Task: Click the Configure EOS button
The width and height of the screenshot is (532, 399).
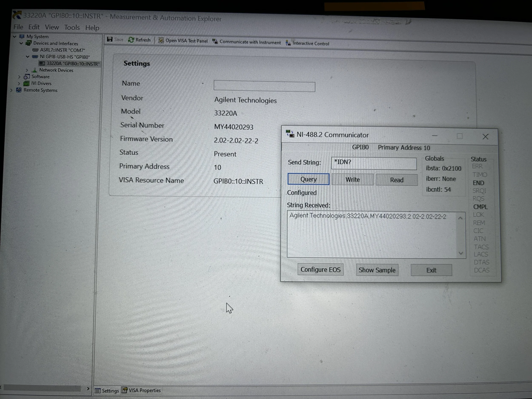Action: [320, 269]
